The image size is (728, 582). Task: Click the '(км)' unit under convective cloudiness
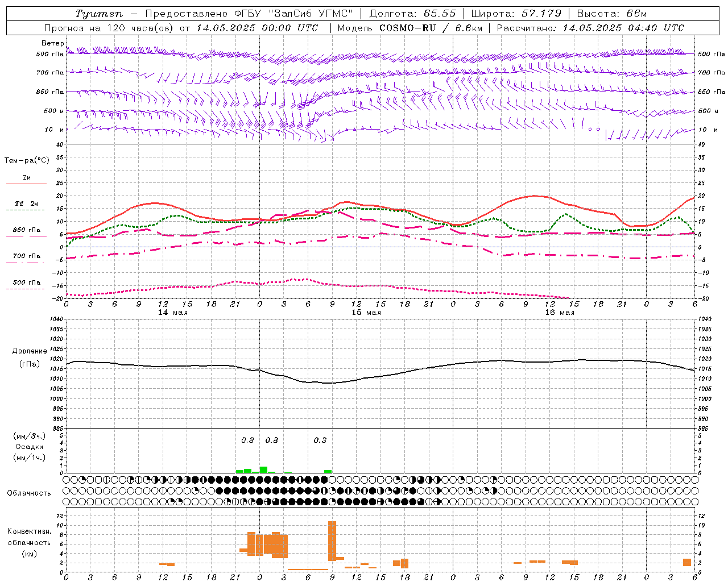point(29,554)
